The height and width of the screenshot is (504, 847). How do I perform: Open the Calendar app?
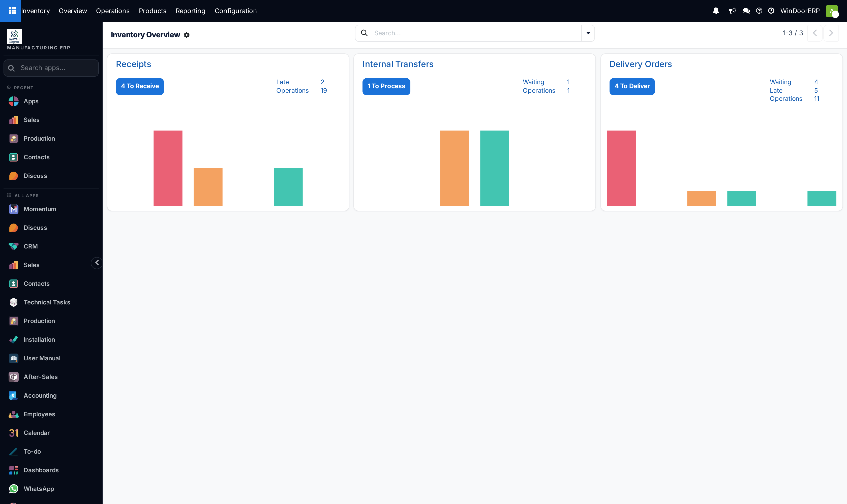click(x=51, y=433)
